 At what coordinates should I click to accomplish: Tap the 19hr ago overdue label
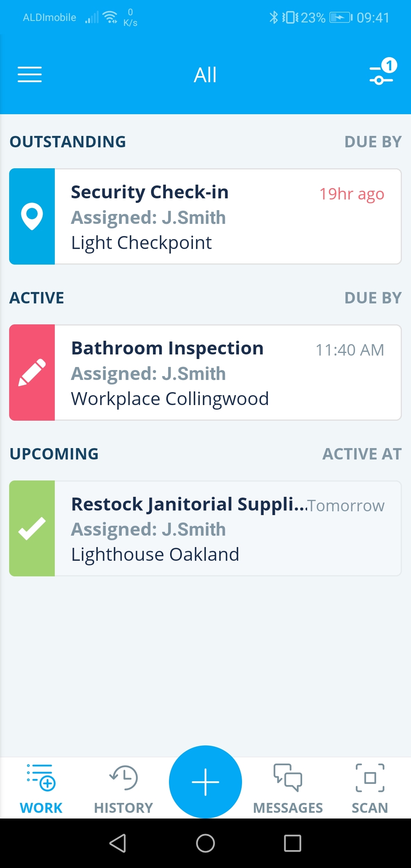pos(352,194)
